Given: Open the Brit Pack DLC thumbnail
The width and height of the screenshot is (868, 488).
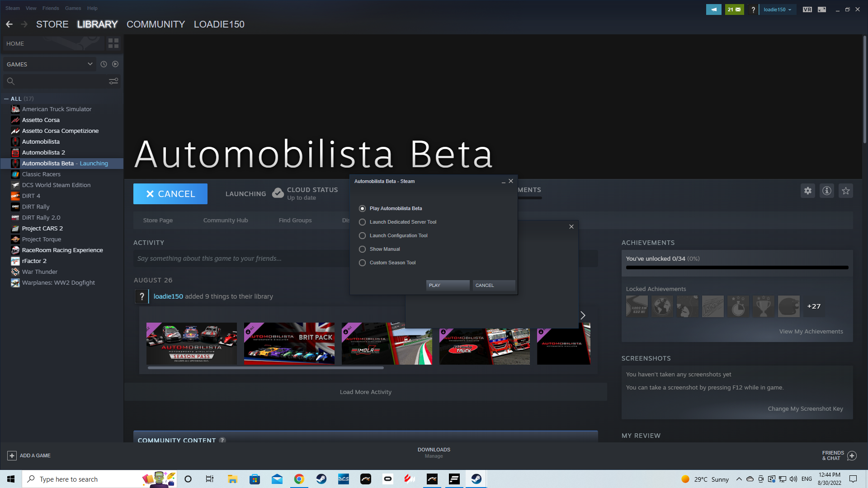Looking at the screenshot, I should [x=289, y=343].
